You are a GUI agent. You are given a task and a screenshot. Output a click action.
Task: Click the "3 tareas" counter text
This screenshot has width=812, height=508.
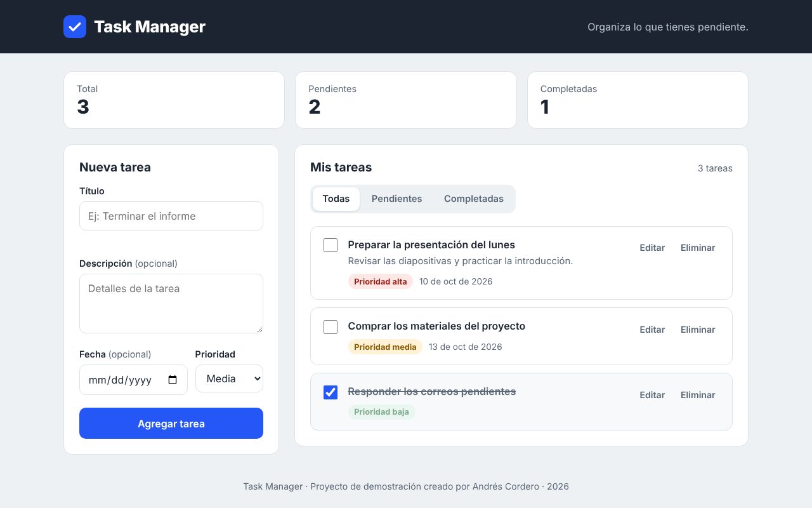pyautogui.click(x=715, y=168)
